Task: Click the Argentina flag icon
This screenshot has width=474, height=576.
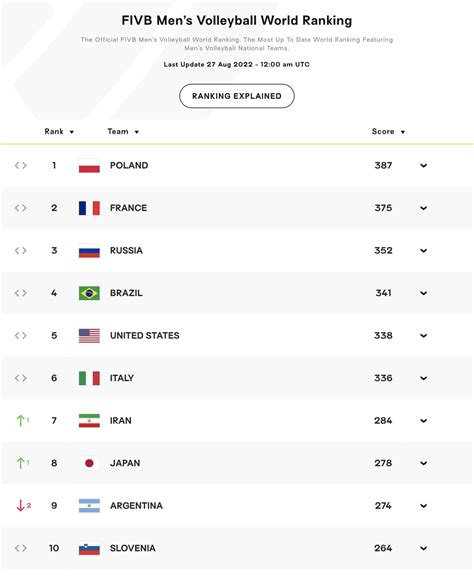Action: (x=89, y=506)
